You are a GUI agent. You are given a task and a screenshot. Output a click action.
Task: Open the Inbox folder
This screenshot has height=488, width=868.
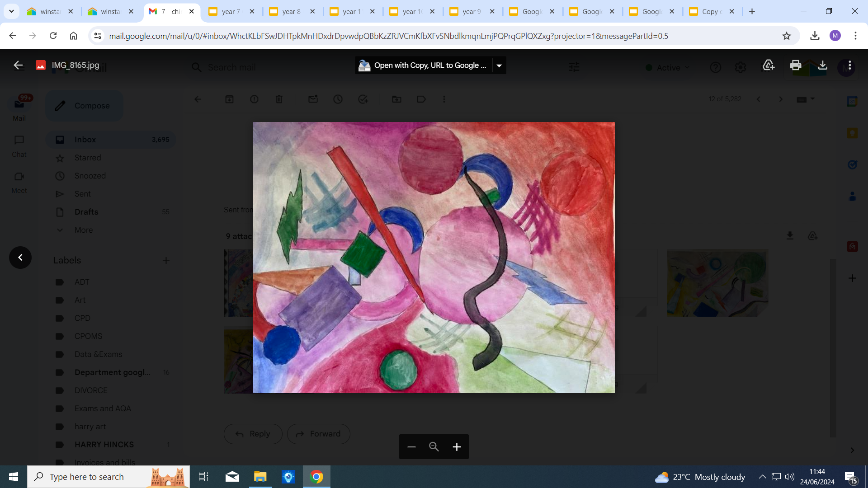[x=111, y=140]
